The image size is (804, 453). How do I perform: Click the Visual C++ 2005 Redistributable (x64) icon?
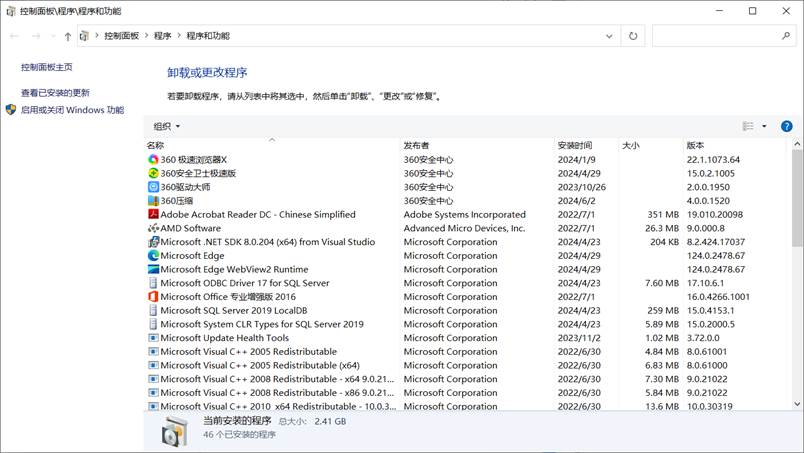(153, 365)
